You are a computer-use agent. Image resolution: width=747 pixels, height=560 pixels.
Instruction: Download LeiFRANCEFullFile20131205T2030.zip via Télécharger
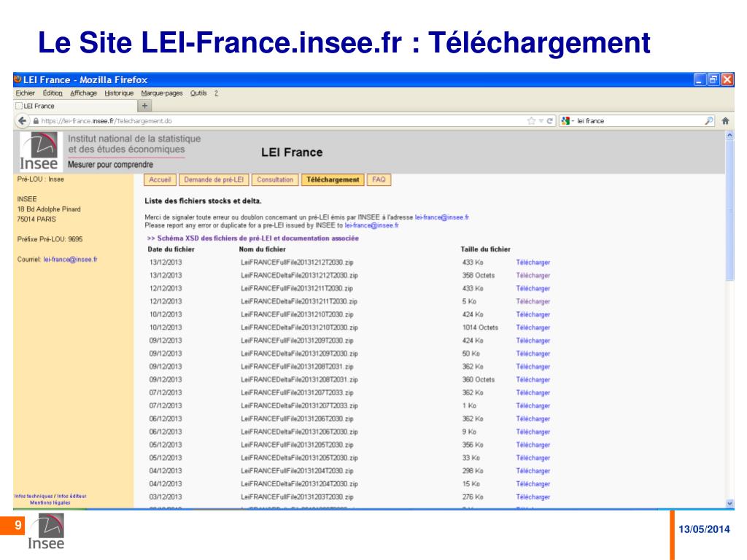tap(533, 445)
